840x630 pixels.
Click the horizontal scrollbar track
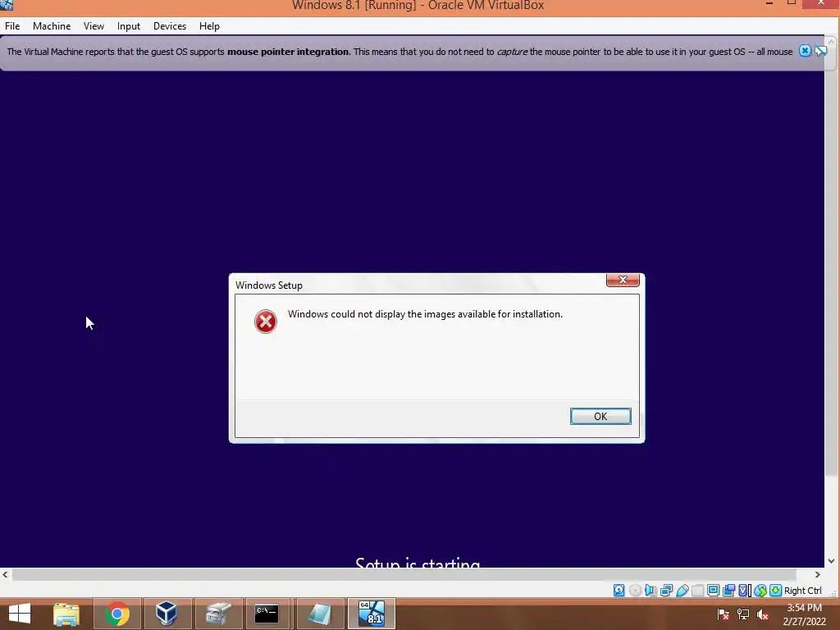coord(404,575)
